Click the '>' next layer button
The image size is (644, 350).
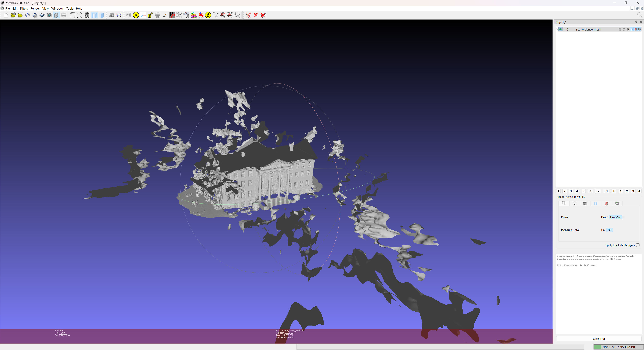click(x=598, y=191)
